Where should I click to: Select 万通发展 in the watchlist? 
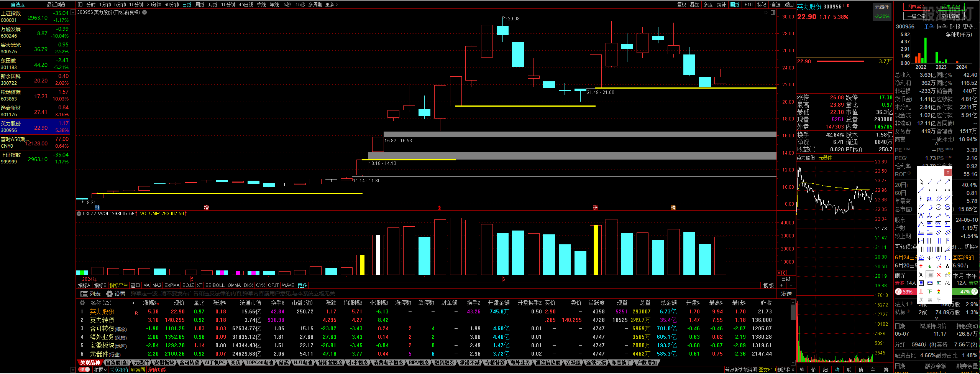pos(35,32)
